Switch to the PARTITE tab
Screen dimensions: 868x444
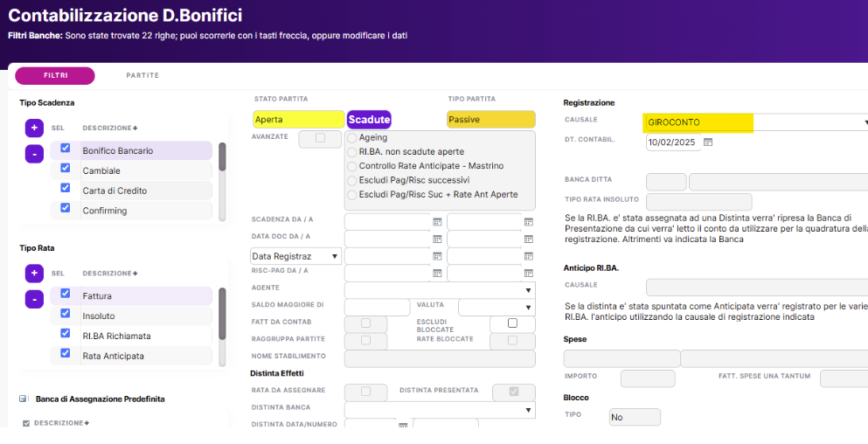pyautogui.click(x=142, y=76)
